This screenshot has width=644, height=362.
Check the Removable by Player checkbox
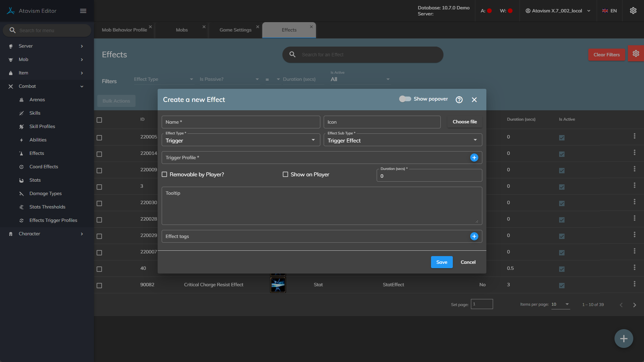click(164, 174)
